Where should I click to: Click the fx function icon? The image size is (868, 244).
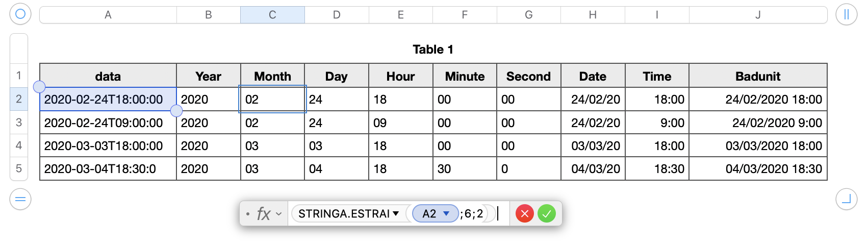(263, 213)
